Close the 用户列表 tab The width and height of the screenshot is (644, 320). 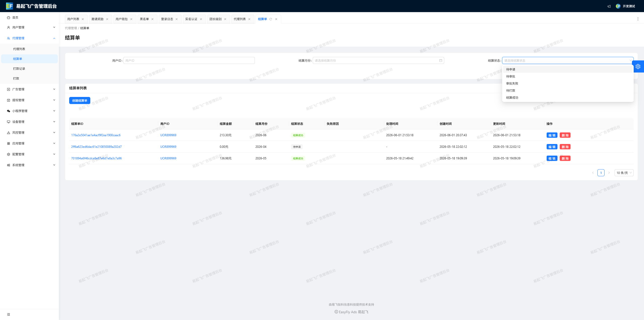pos(83,19)
